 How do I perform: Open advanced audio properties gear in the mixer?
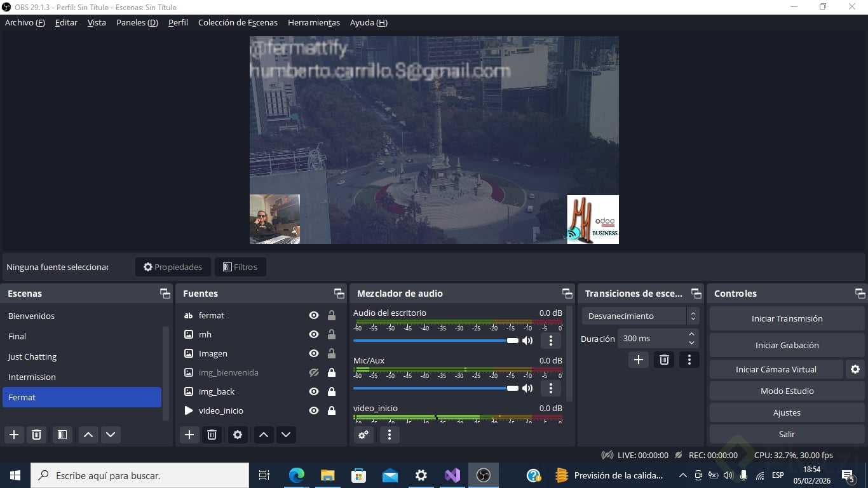point(363,435)
